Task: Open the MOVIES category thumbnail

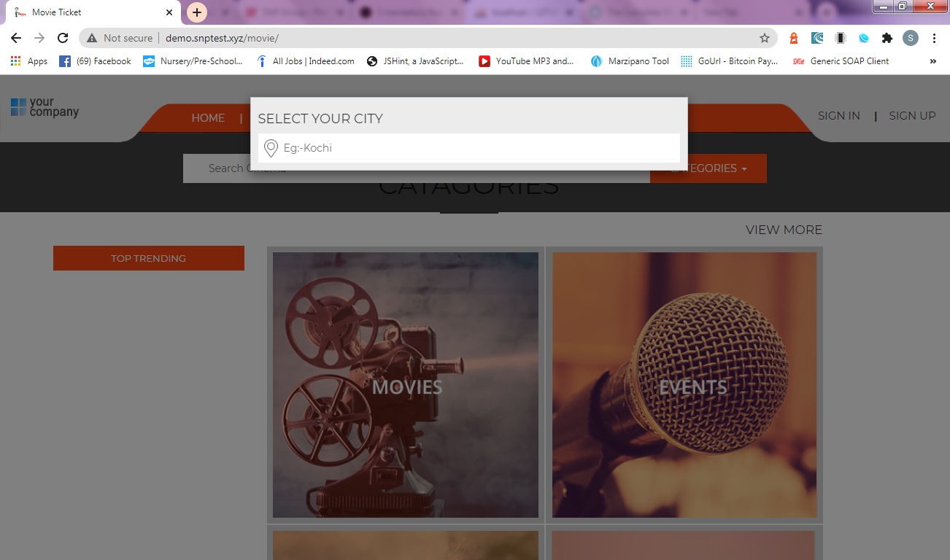Action: 406,385
